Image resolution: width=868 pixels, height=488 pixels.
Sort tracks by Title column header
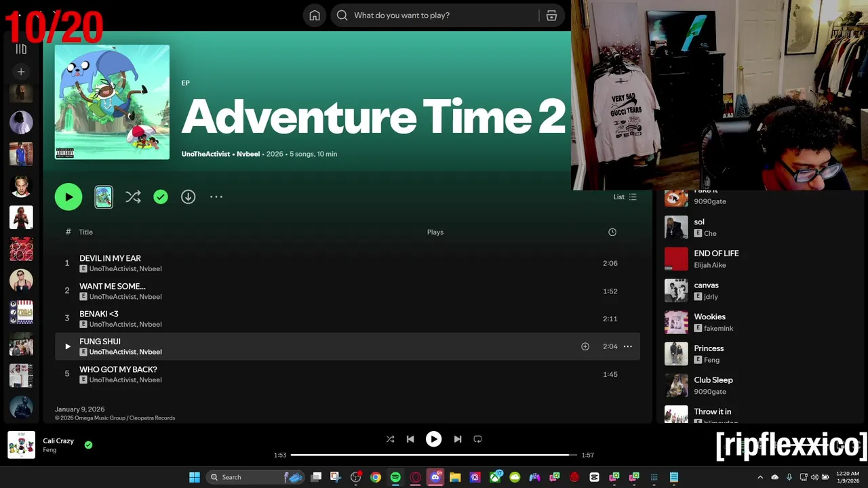85,232
